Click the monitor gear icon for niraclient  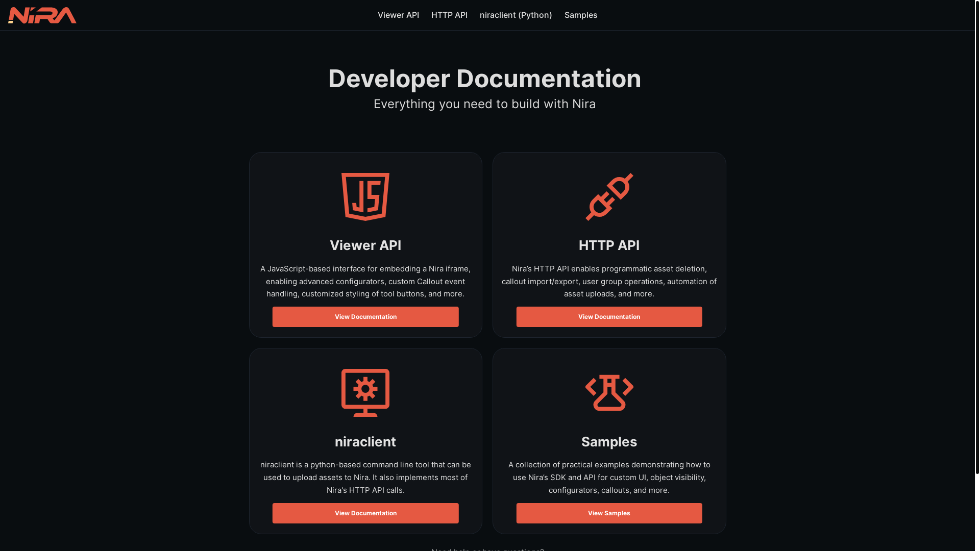[365, 393]
